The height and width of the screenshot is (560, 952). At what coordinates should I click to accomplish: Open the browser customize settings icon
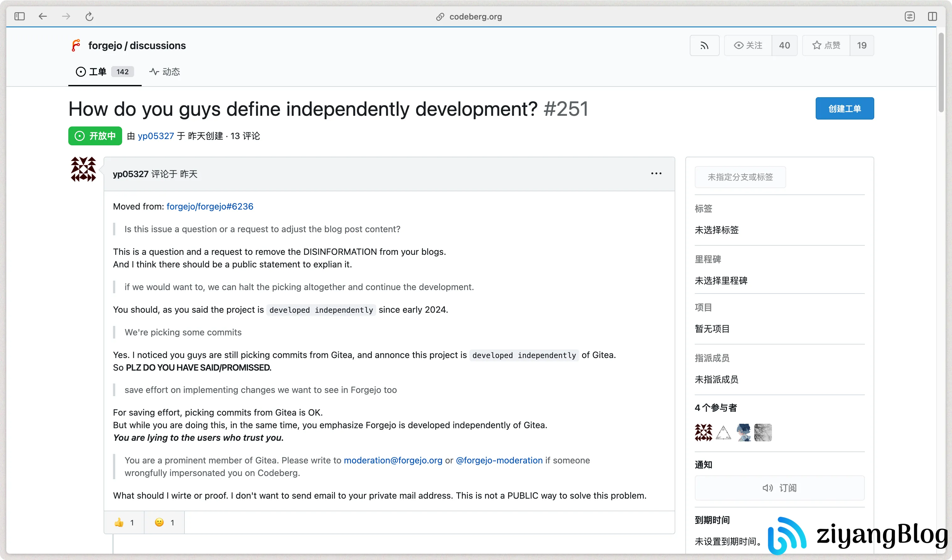[909, 16]
